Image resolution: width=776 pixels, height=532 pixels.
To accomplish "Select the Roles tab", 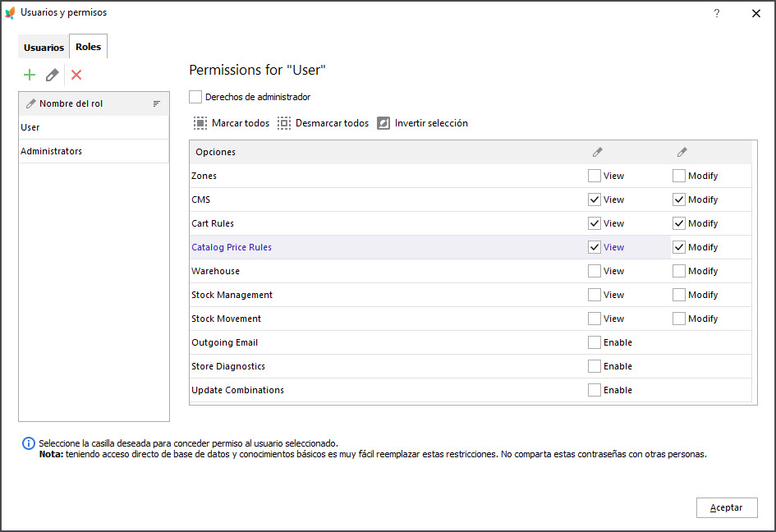I will (x=88, y=47).
